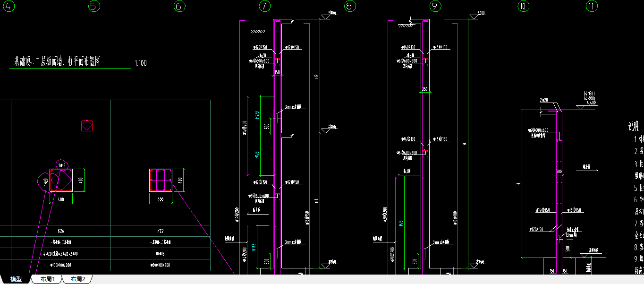This screenshot has height=284, width=644.
Task: Click grid axis bubble 9
Action: [435, 6]
